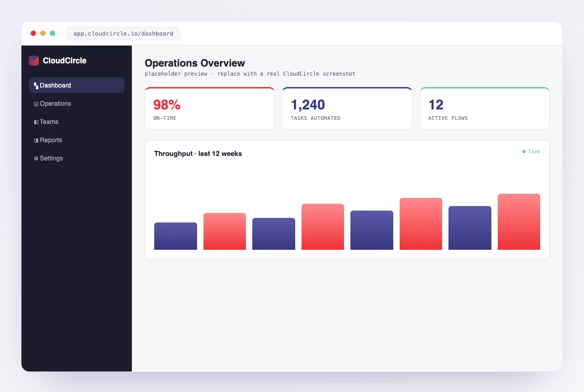Click the Settings gear icon
The height and width of the screenshot is (392, 584).
(x=36, y=159)
